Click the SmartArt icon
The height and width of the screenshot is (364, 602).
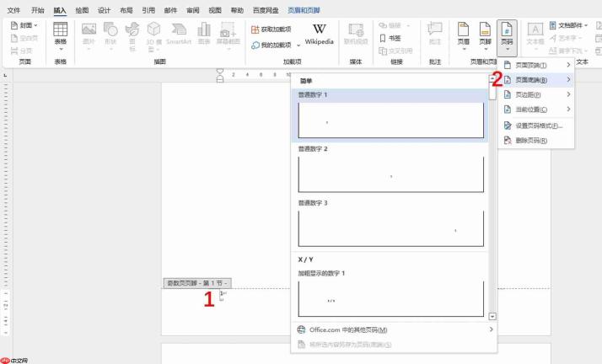[x=179, y=29]
